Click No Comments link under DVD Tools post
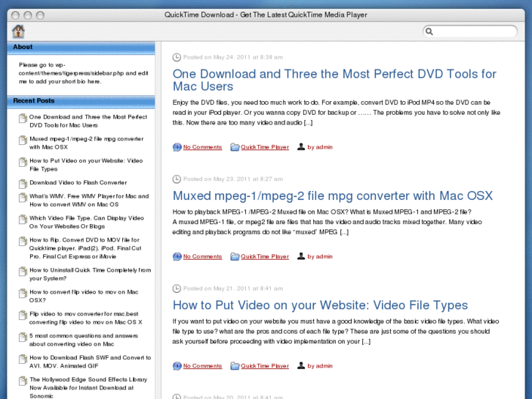This screenshot has width=532, height=399. pyautogui.click(x=203, y=147)
